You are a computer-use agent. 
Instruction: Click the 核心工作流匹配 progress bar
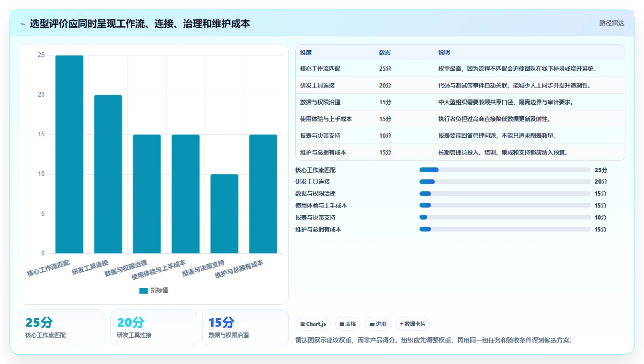pyautogui.click(x=505, y=170)
